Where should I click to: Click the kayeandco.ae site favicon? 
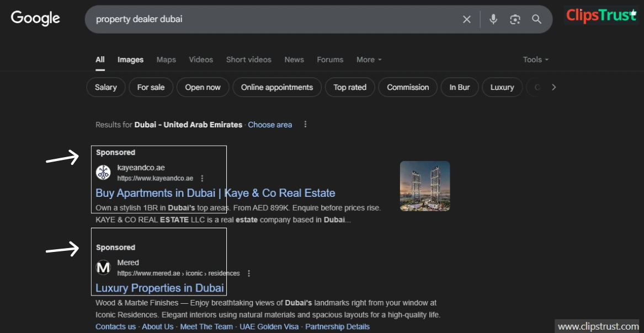click(103, 173)
